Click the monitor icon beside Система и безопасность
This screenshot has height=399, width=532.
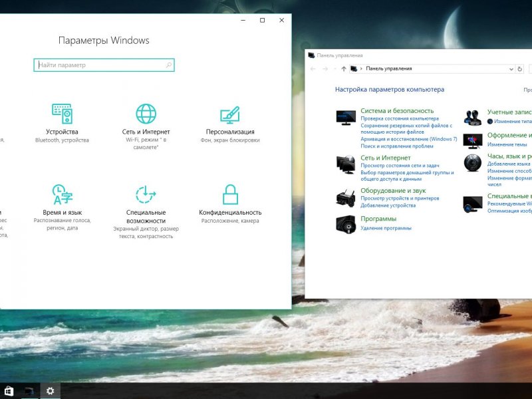coord(346,118)
